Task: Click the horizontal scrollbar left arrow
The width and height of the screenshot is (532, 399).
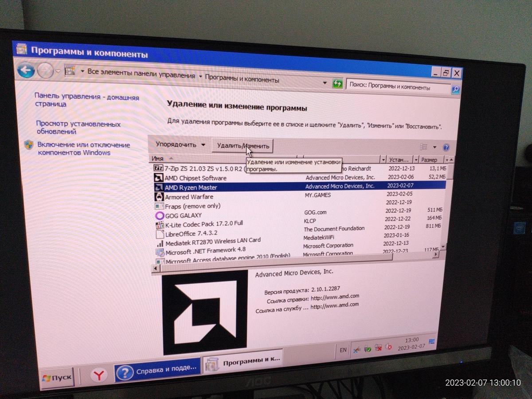Action: pyautogui.click(x=155, y=268)
